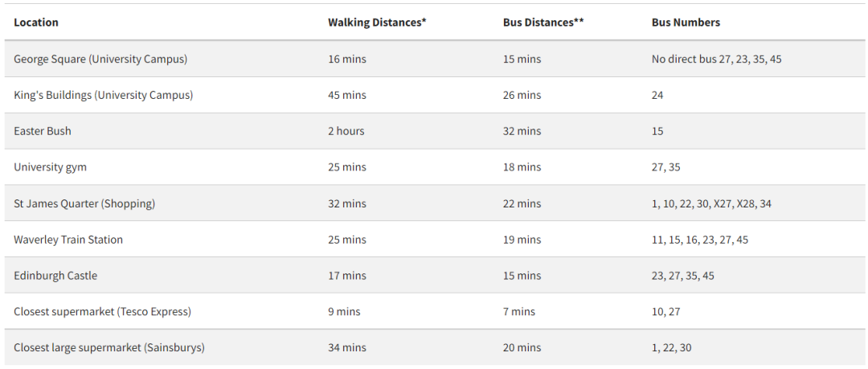868x369 pixels.
Task: Select the '45 mins' walking distance cell
Action: [346, 95]
